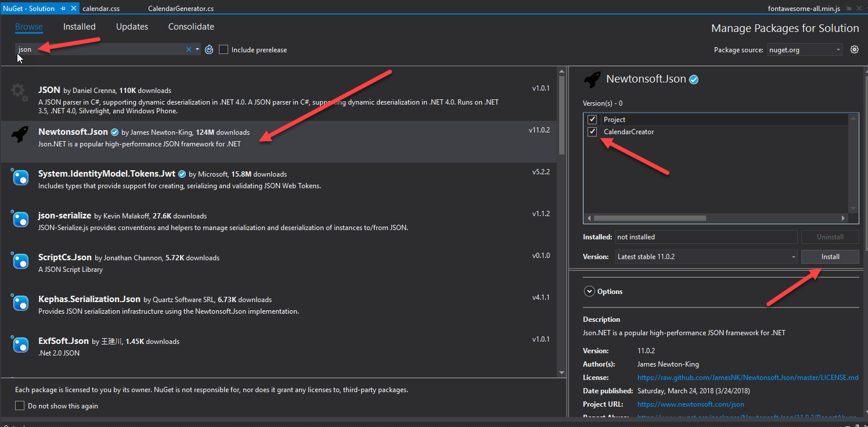Uncheck the CalendarCreator project checkbox
This screenshot has height=427, width=868.
pos(592,132)
